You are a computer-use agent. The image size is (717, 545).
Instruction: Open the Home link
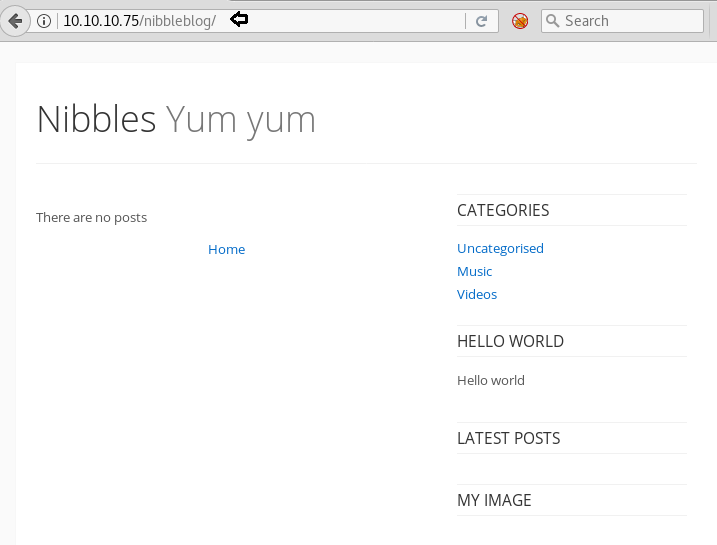tap(226, 249)
